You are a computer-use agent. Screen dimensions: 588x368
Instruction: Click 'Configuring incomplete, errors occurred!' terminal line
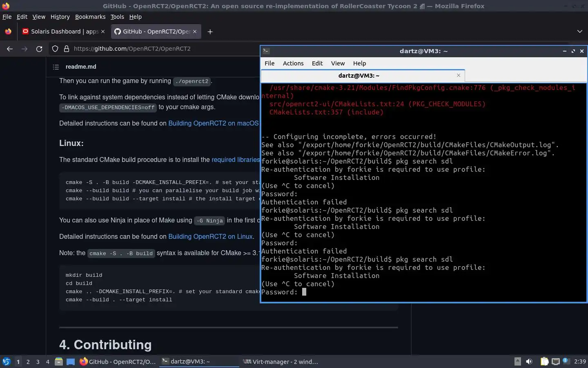point(349,137)
